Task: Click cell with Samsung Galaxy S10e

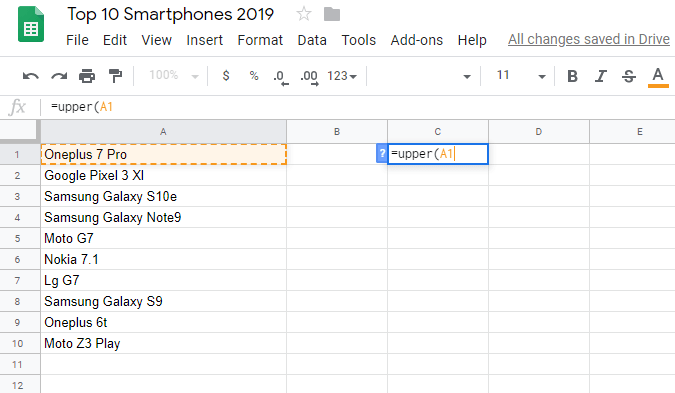Action: click(164, 196)
